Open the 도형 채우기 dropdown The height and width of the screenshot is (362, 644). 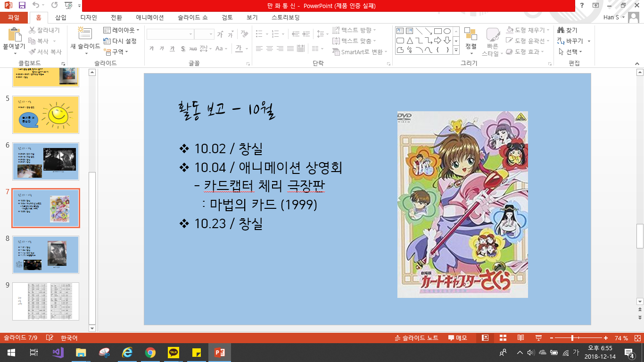(528, 30)
